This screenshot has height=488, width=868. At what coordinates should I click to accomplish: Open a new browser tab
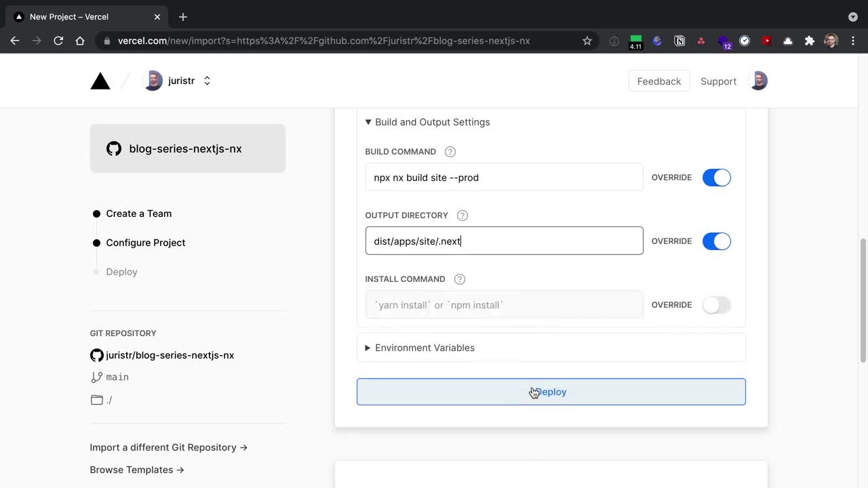tap(183, 16)
